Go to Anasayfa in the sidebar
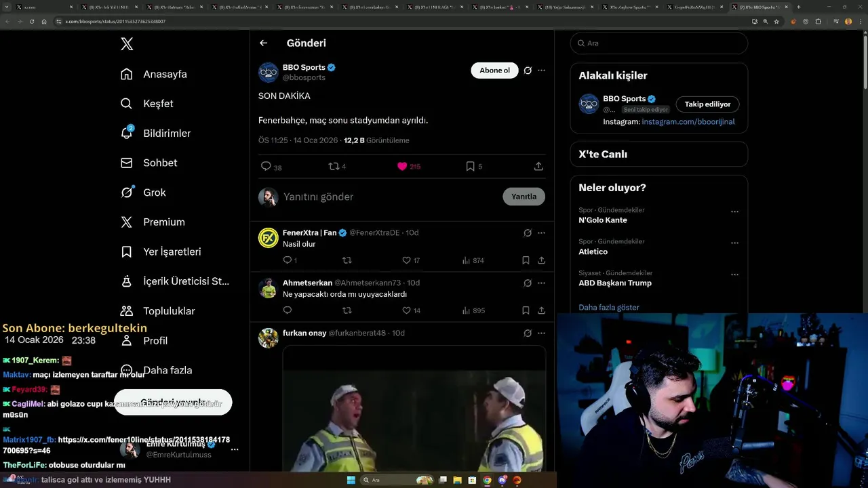Image resolution: width=868 pixels, height=488 pixels. [x=153, y=74]
